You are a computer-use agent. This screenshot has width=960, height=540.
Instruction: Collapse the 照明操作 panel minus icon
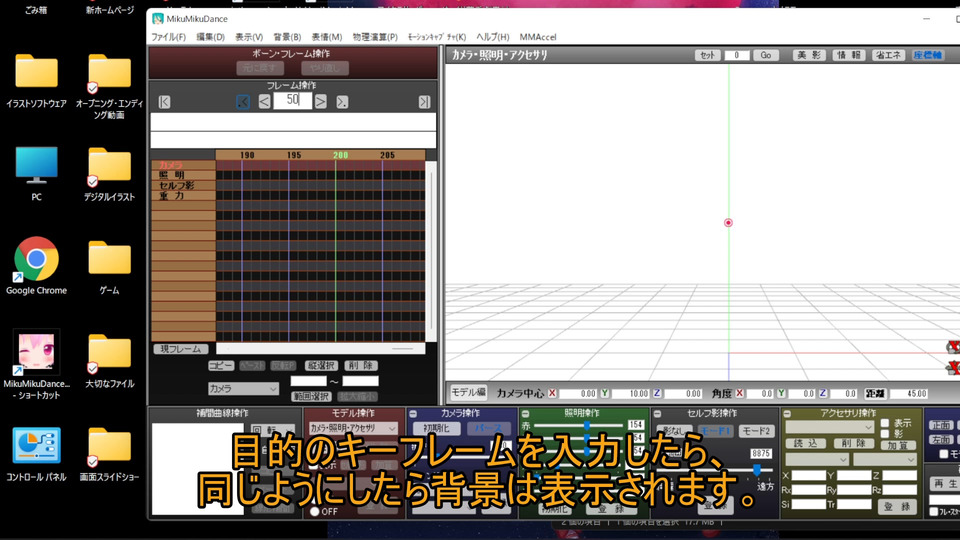coord(525,414)
